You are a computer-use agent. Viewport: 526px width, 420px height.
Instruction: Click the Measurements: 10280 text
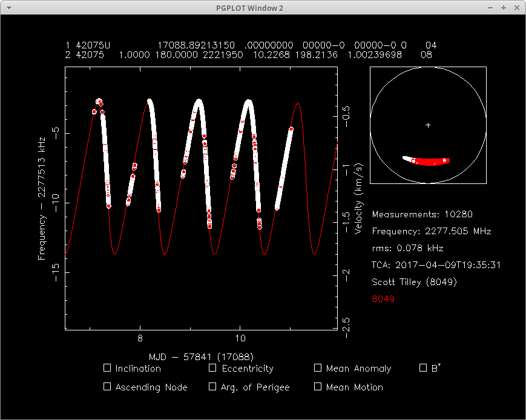pos(422,214)
